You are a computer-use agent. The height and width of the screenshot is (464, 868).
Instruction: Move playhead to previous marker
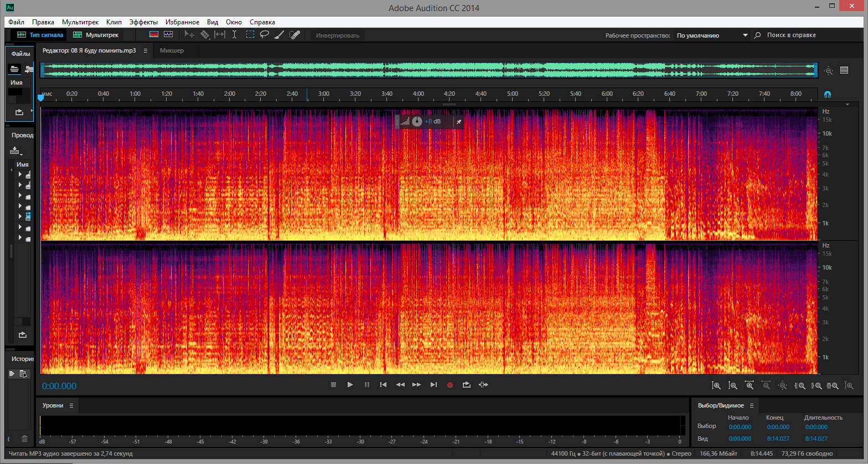tap(383, 385)
